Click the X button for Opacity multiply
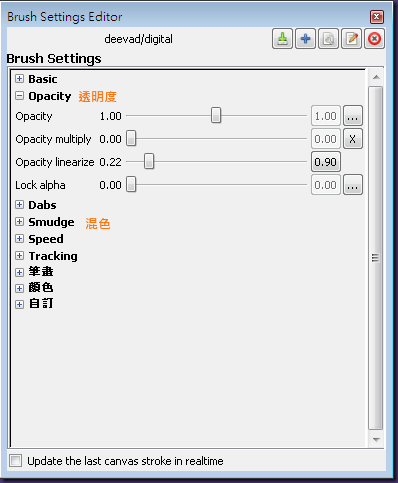398x483 pixels. pyautogui.click(x=353, y=139)
